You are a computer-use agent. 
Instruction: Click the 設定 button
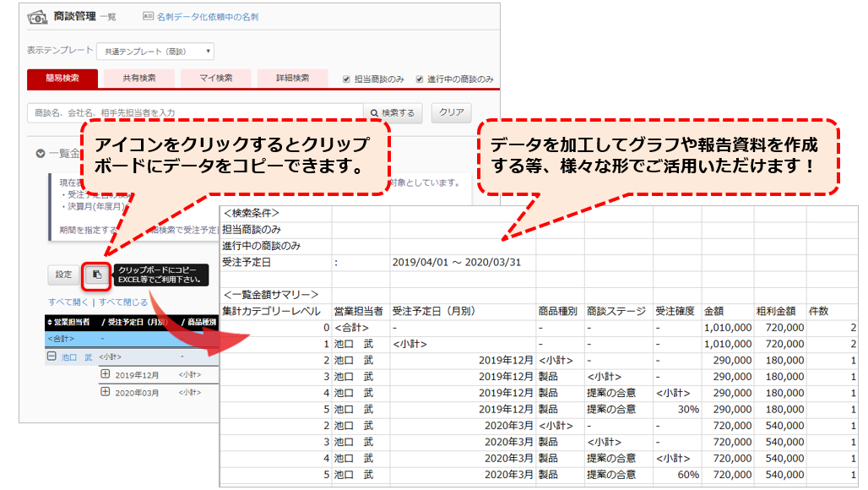pos(62,275)
